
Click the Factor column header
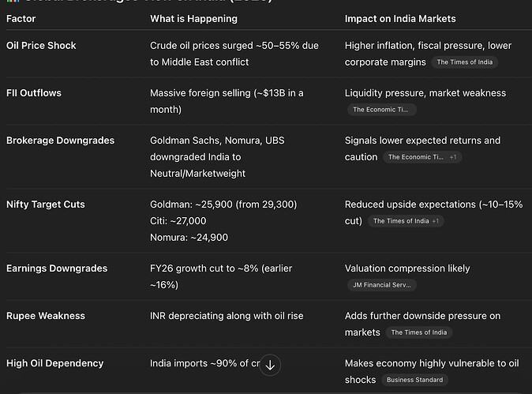[x=22, y=18]
